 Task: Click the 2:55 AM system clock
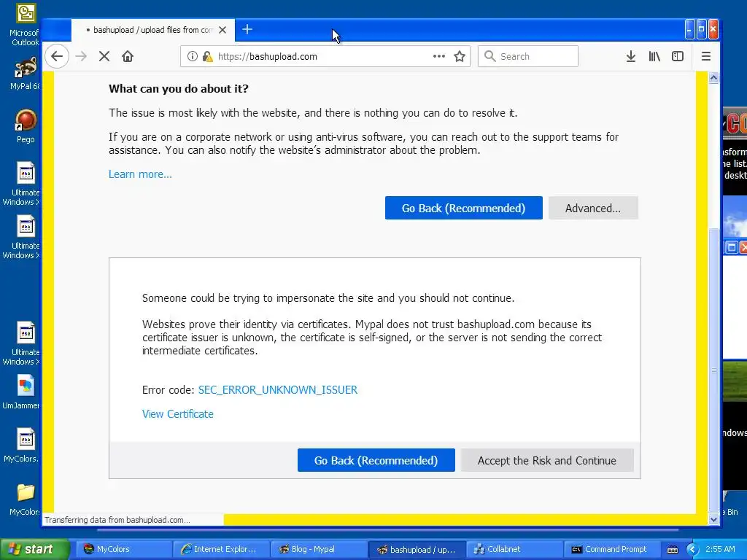click(x=720, y=549)
